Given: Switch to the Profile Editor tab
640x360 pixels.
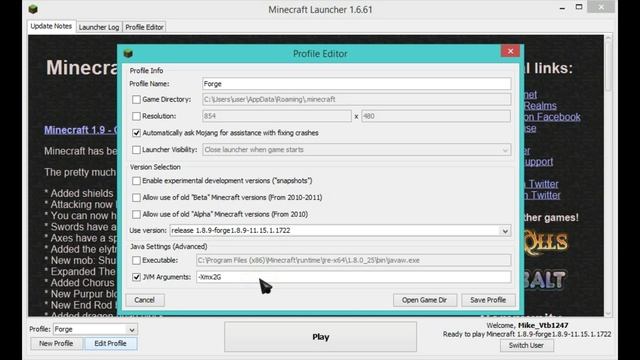Looking at the screenshot, I should pos(144,27).
